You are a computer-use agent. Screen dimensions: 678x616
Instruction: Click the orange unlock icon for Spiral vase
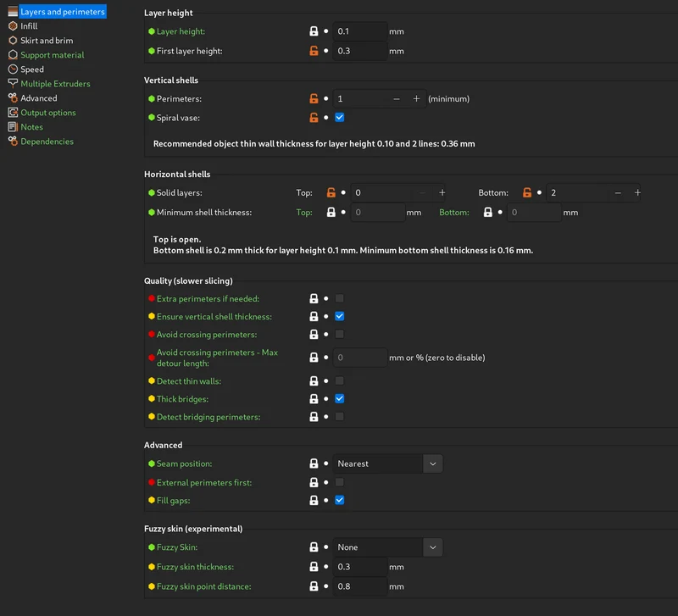click(x=314, y=118)
